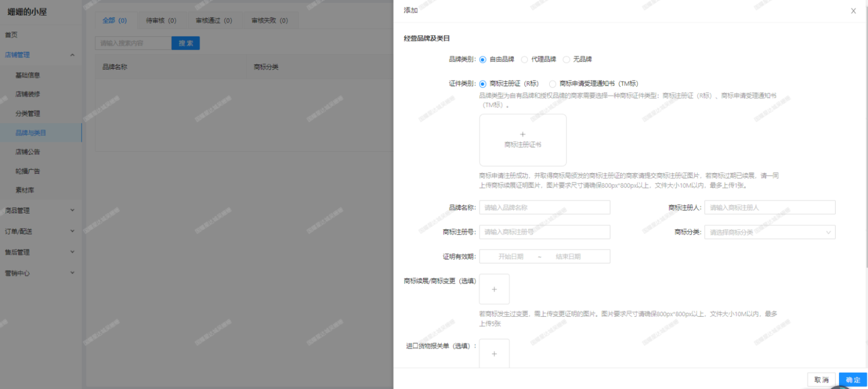Screen dimensions: 868x389
Task: Focus the 商标注册人 input field
Action: click(770, 207)
